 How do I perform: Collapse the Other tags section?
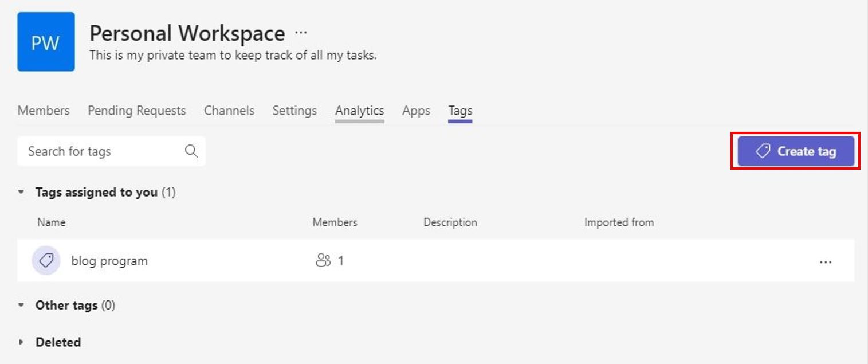tap(21, 306)
